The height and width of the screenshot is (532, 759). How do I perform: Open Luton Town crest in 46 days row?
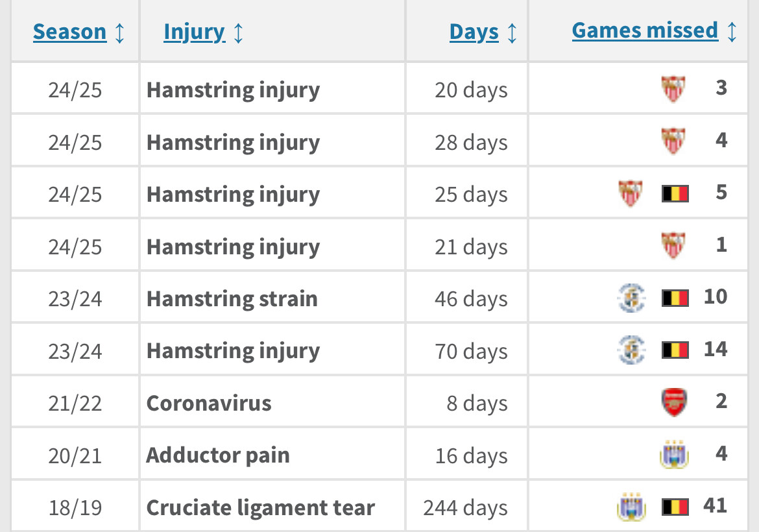tap(632, 298)
